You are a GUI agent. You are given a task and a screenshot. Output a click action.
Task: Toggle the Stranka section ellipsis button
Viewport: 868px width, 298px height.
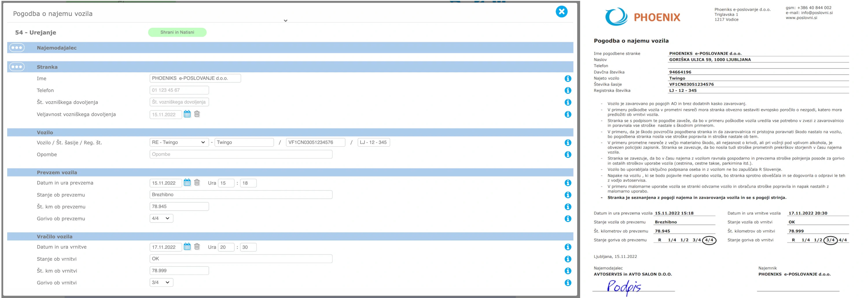17,67
